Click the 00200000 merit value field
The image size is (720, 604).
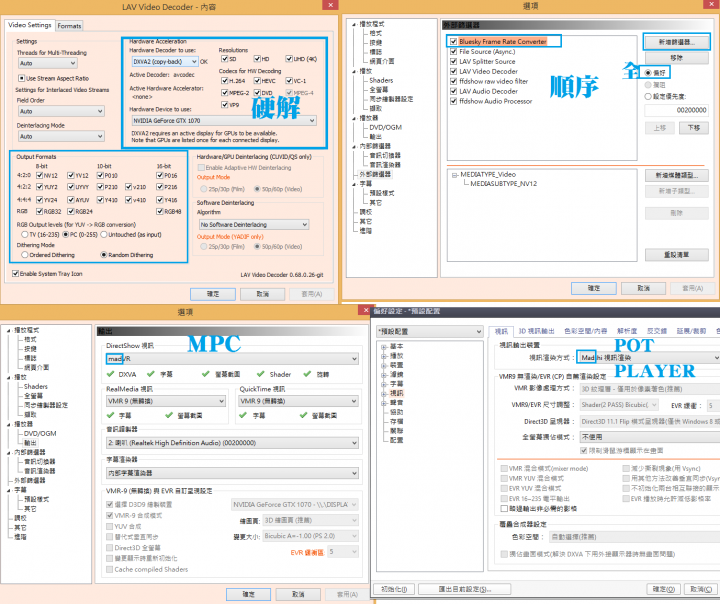(x=676, y=110)
